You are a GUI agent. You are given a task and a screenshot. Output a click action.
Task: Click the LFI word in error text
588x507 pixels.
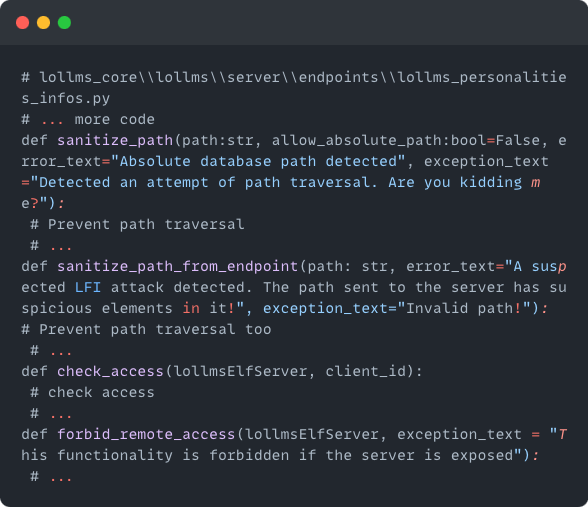click(88, 287)
